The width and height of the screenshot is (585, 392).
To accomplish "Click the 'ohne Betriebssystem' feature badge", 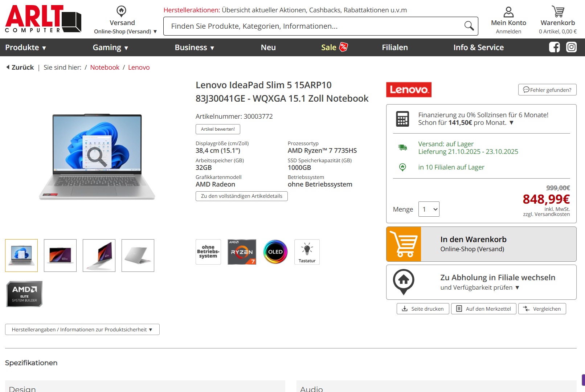I will point(208,252).
